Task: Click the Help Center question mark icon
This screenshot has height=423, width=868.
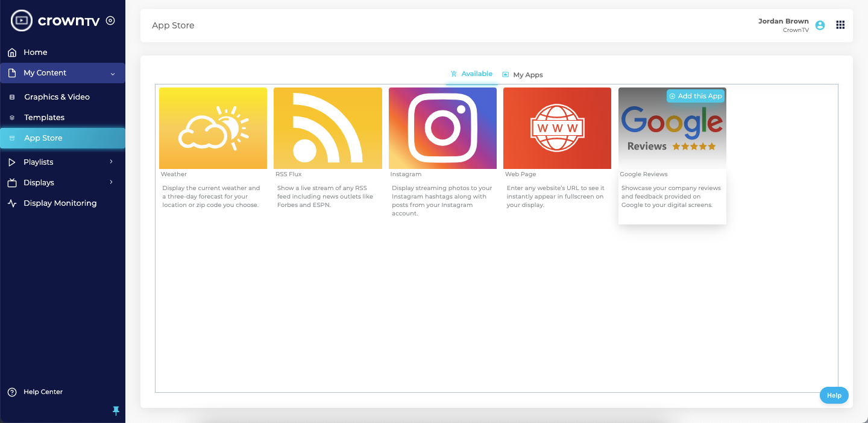Action: (x=12, y=392)
